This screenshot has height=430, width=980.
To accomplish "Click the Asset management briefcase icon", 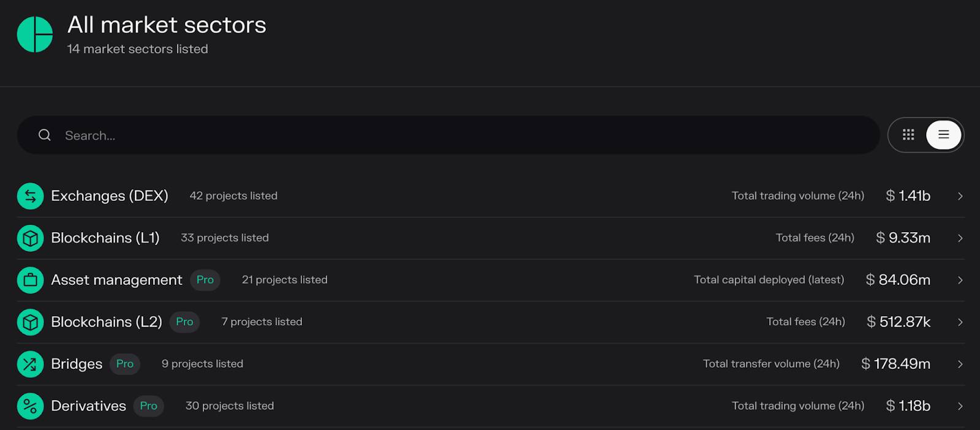I will pyautogui.click(x=30, y=280).
